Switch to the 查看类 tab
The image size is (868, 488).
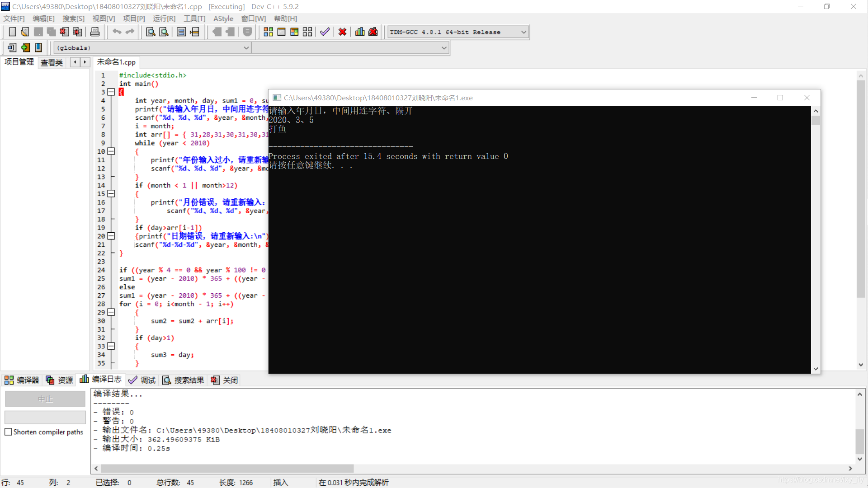[52, 63]
